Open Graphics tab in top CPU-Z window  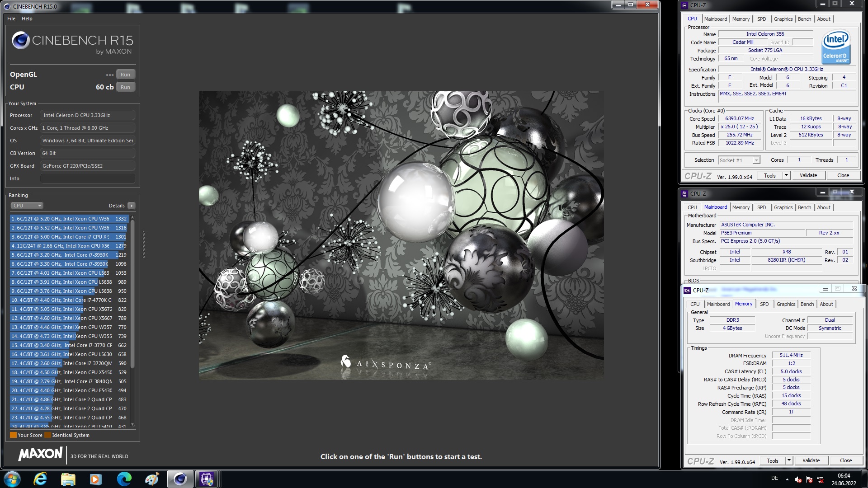(x=783, y=19)
